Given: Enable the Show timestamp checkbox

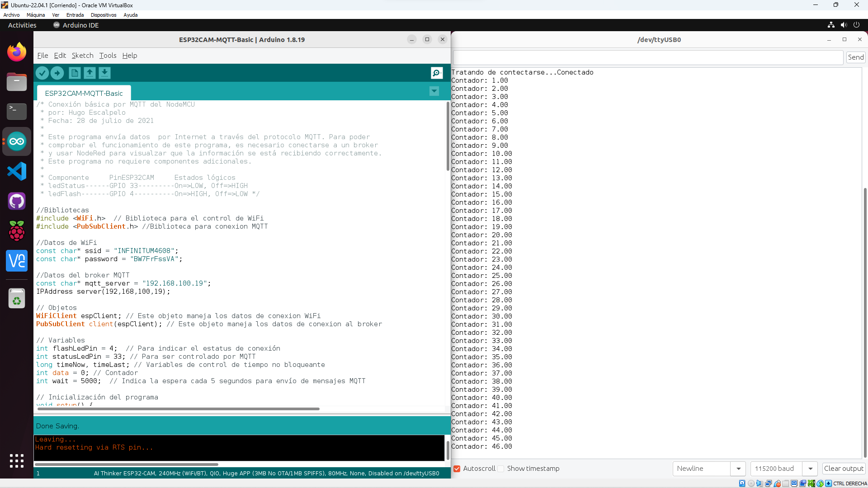Looking at the screenshot, I should coord(501,469).
